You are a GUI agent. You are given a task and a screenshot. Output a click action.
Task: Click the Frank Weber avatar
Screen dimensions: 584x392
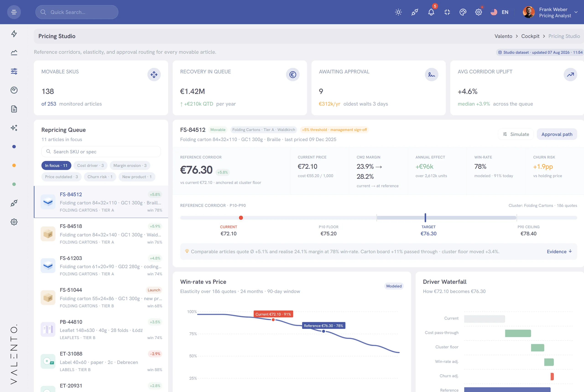[x=529, y=12]
